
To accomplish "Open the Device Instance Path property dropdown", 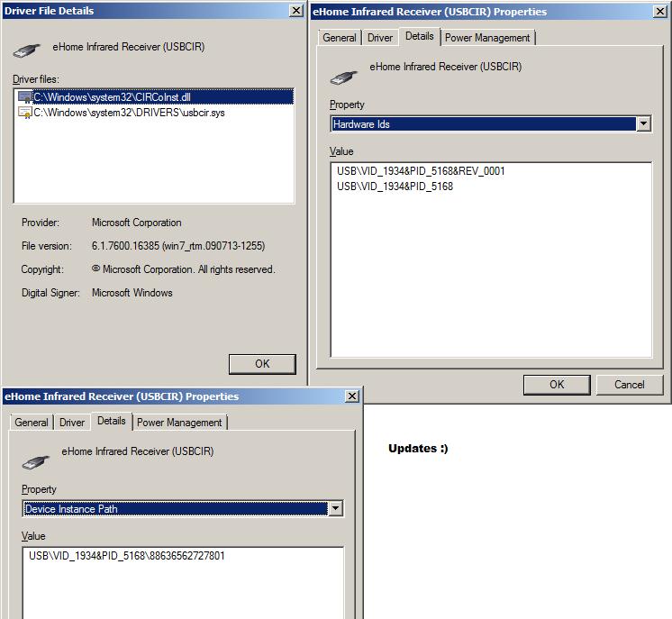I will (x=335, y=509).
